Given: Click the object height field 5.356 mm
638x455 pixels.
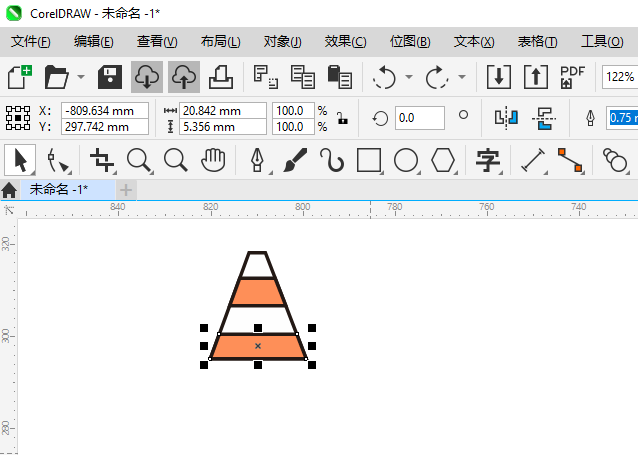Looking at the screenshot, I should coord(223,127).
